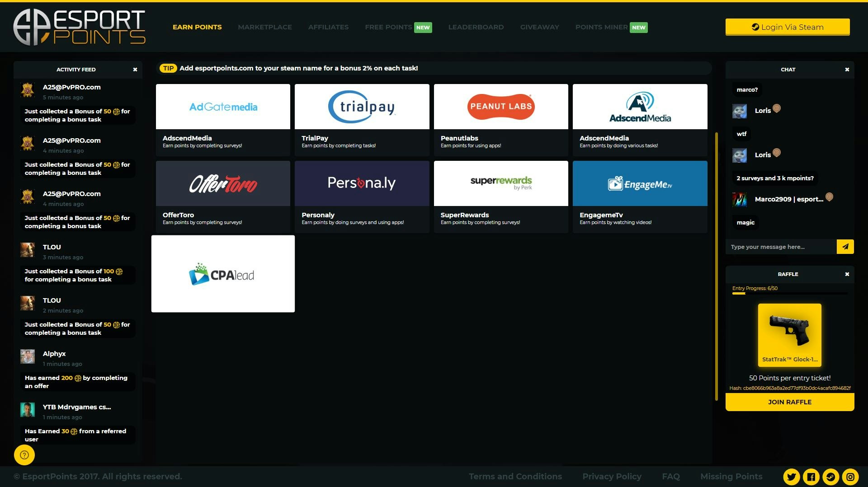Open the Missing Points link
The height and width of the screenshot is (487, 868).
[x=731, y=477]
